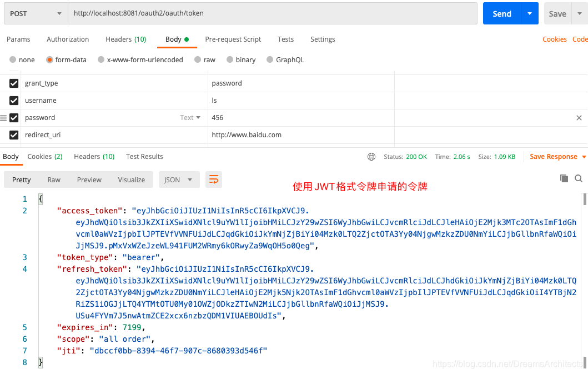Select the form-data radio option
Image resolution: width=588 pixels, height=374 pixels.
click(49, 59)
